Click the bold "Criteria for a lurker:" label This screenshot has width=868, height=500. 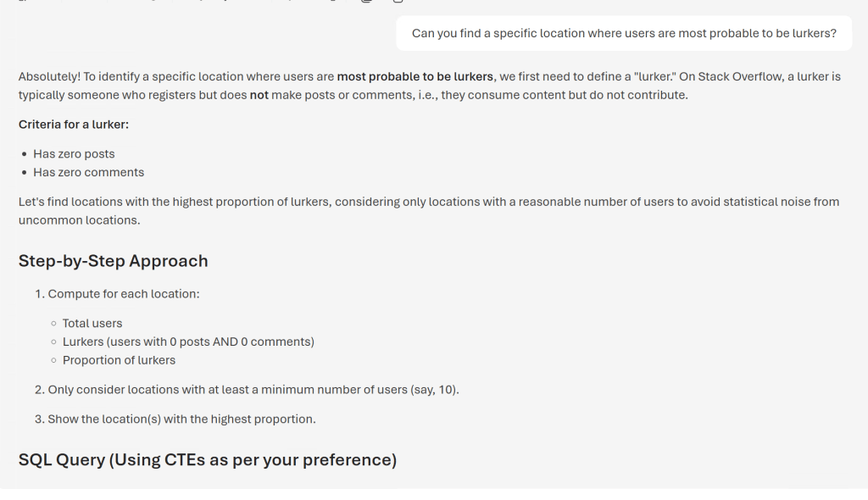(x=74, y=125)
